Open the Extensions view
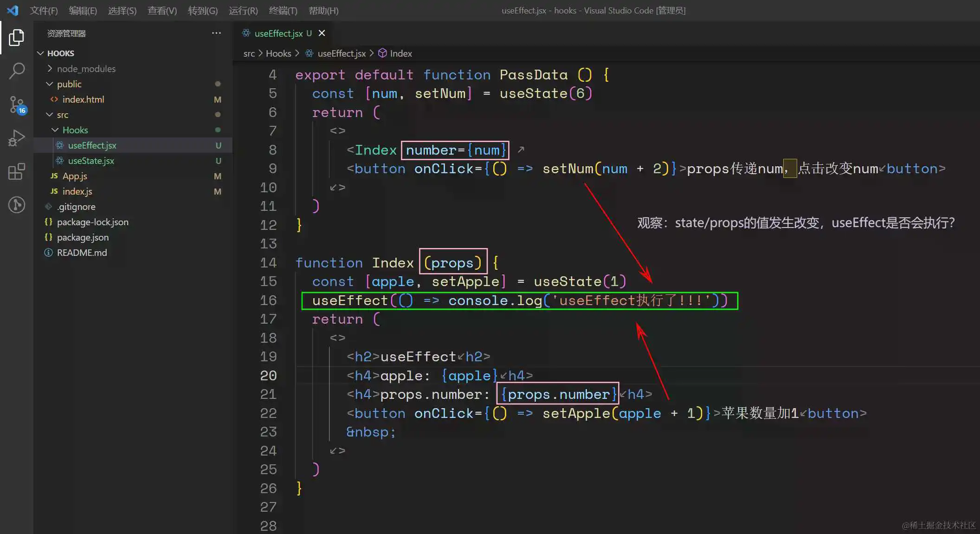The width and height of the screenshot is (980, 534). tap(17, 171)
